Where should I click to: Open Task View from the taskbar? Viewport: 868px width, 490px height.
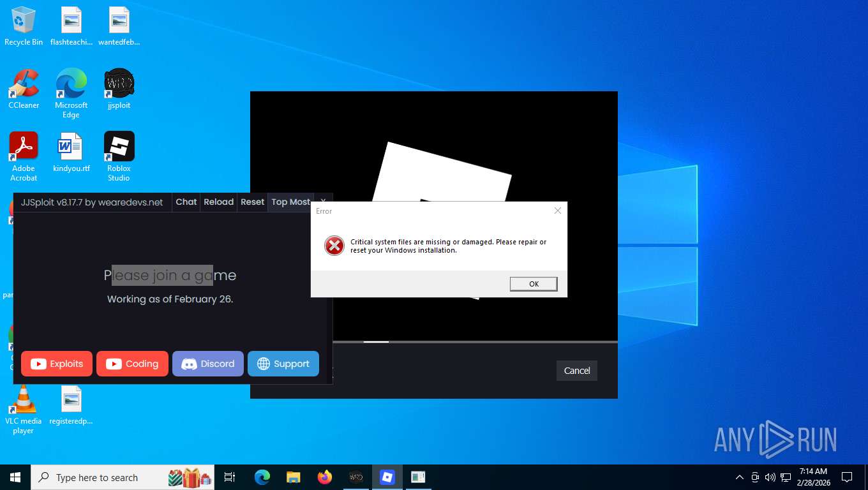230,477
